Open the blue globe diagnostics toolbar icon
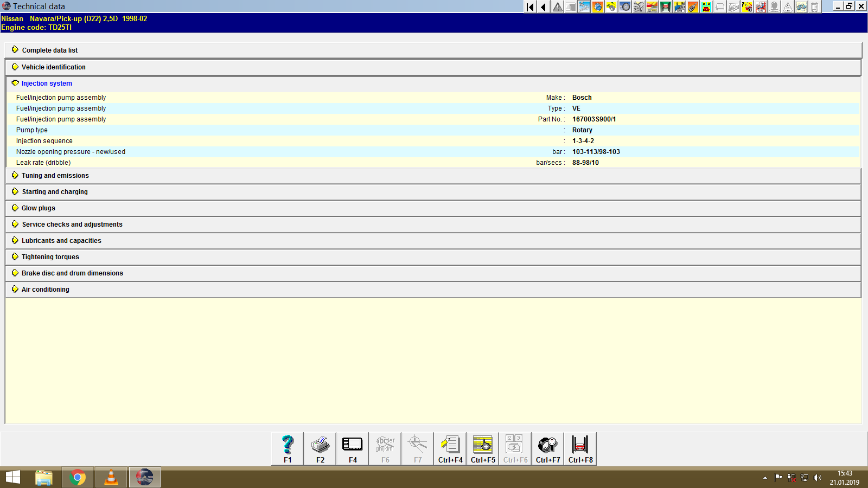 pos(599,7)
